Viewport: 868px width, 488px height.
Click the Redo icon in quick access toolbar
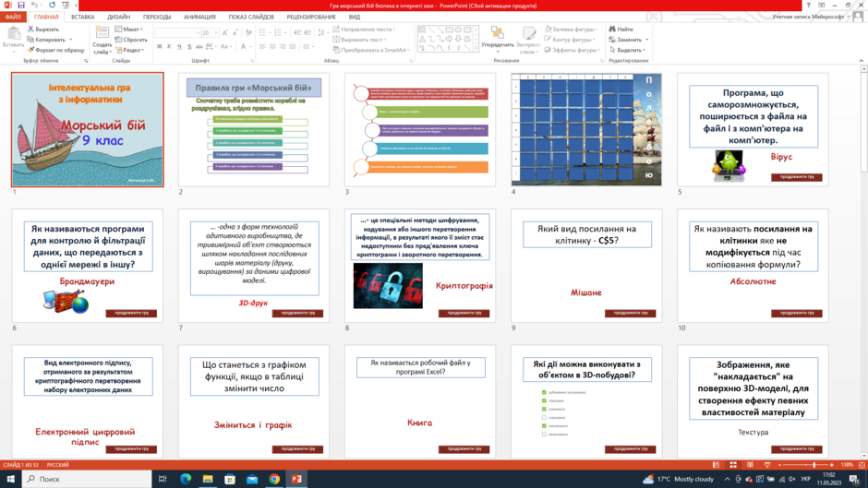(x=52, y=5)
